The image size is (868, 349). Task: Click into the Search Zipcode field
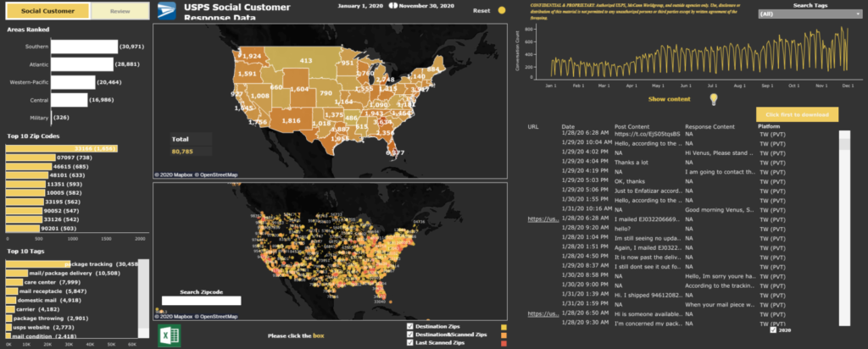[202, 301]
